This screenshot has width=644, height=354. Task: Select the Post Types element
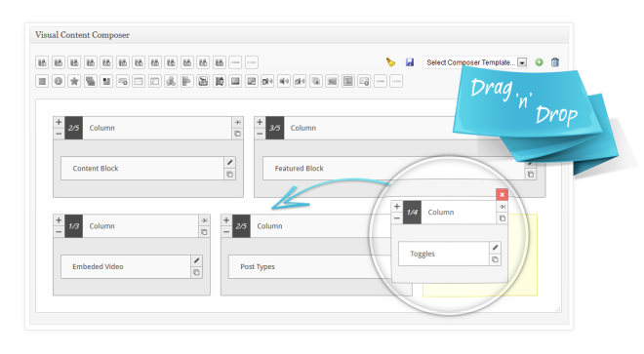pos(310,266)
